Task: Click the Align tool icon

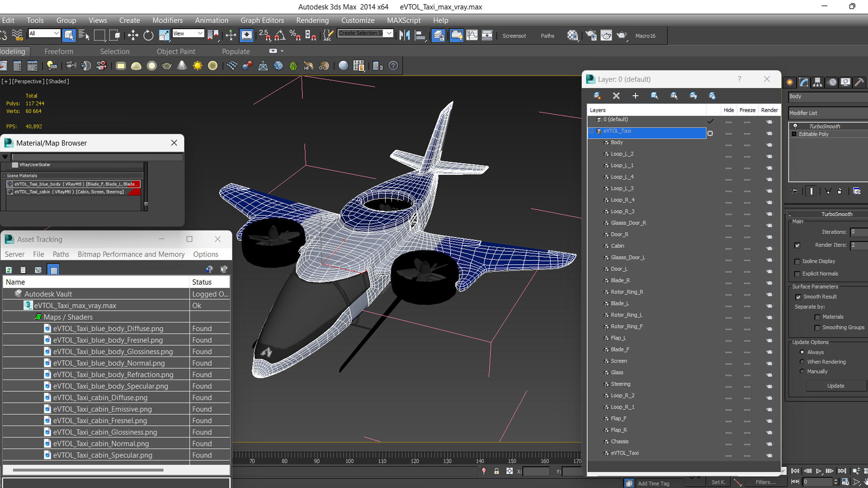Action: [420, 35]
